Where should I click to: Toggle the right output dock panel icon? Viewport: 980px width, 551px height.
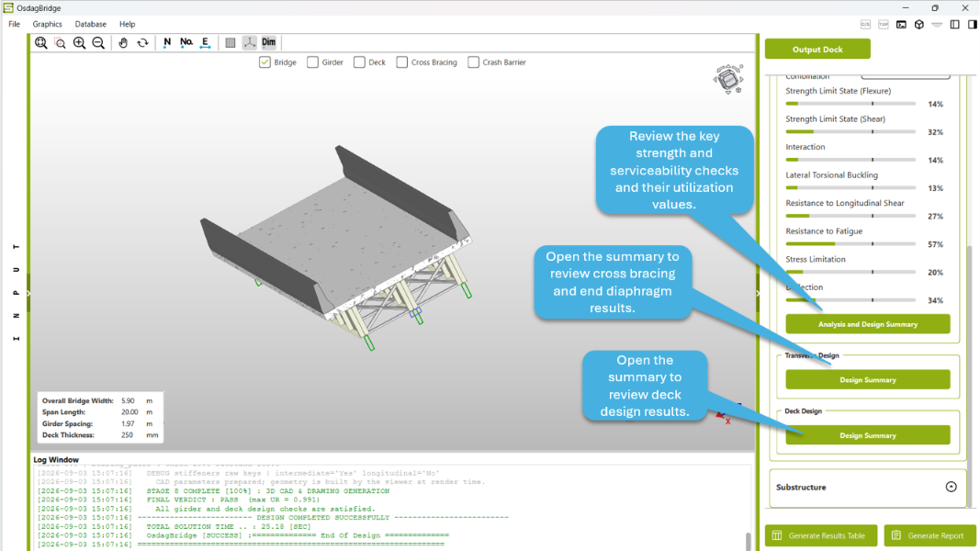pos(973,25)
